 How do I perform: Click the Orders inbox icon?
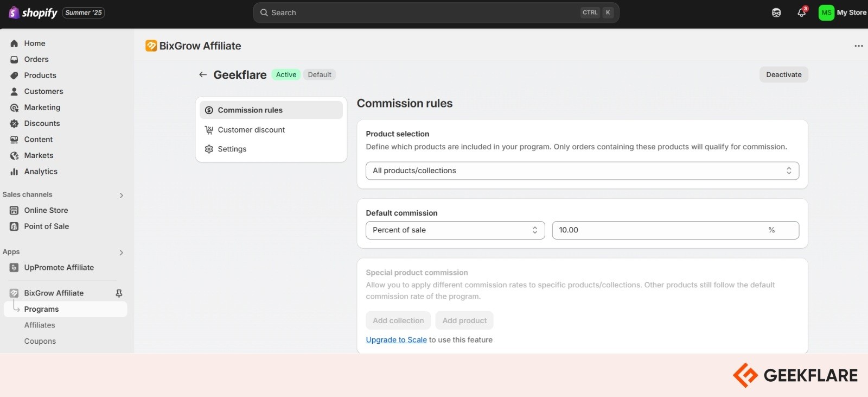(x=14, y=59)
